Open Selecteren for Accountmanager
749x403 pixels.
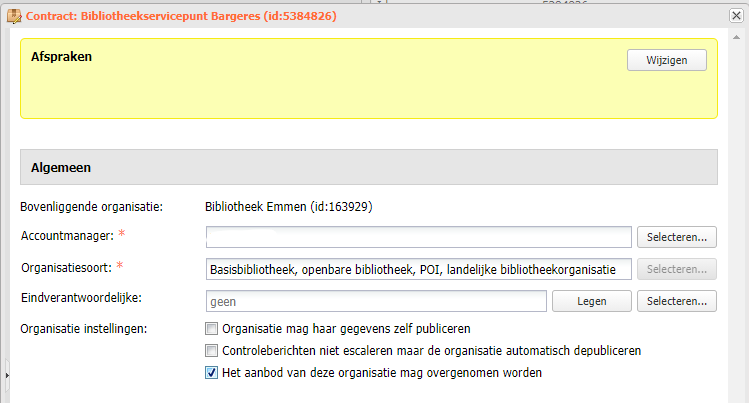click(x=676, y=237)
